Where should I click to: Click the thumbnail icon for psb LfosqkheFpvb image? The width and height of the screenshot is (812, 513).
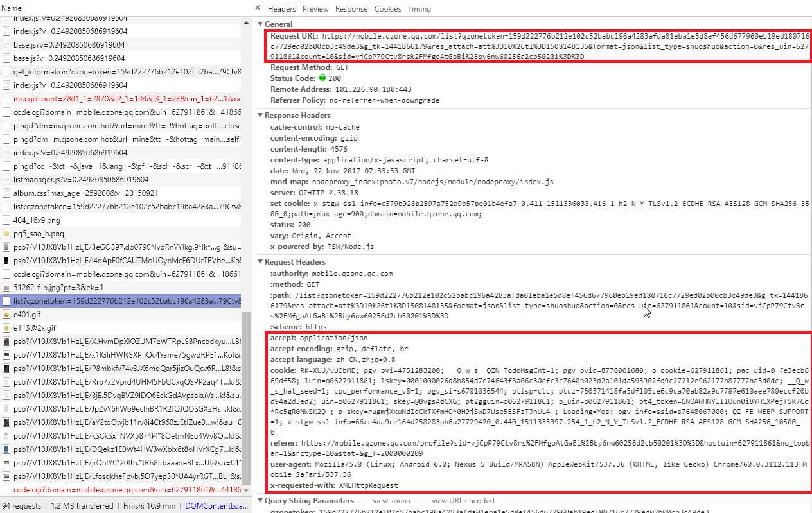tap(6, 476)
